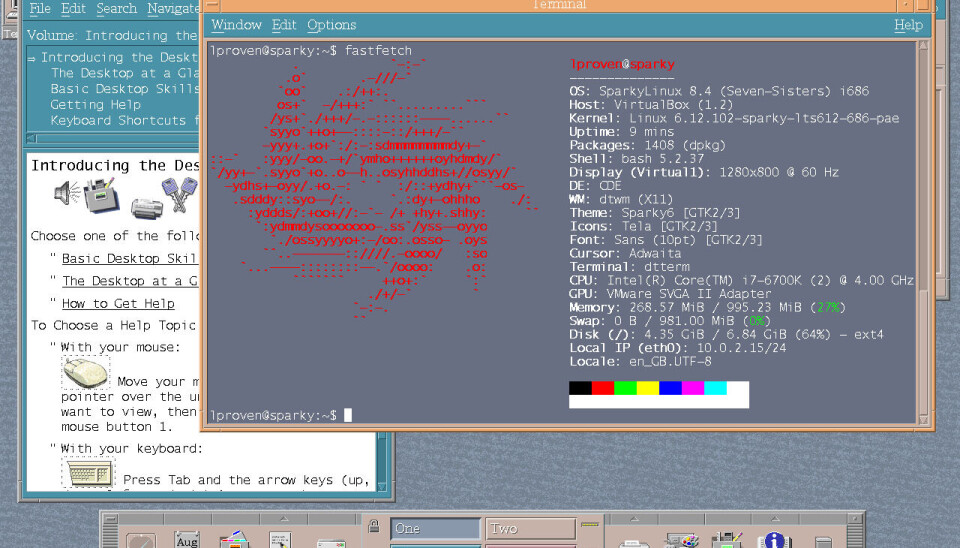Open the help viewer File menu
This screenshot has height=548, width=960.
coord(40,9)
